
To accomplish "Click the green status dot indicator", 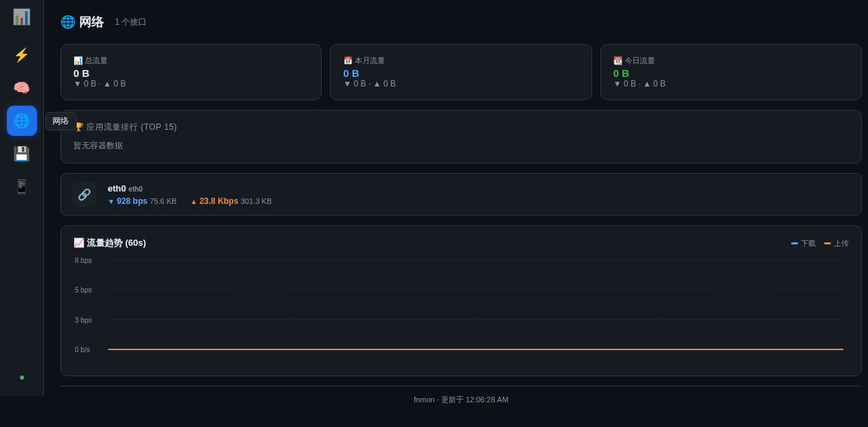I will click(22, 378).
